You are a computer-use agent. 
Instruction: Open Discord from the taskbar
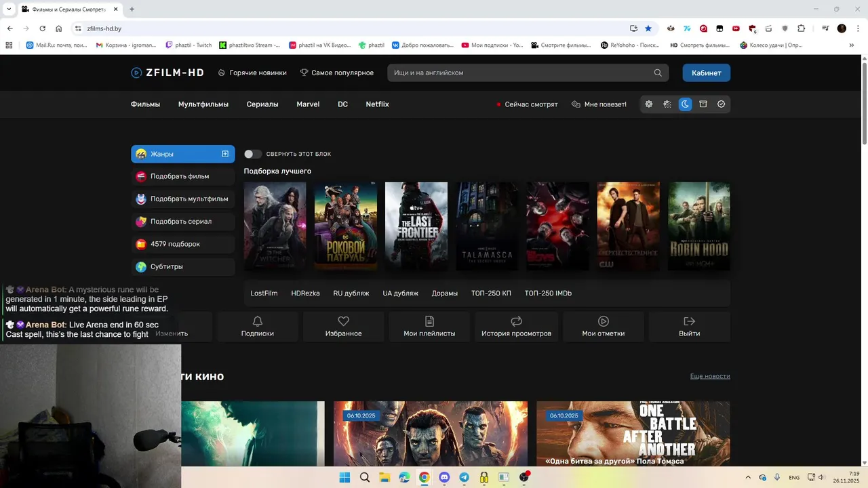tap(444, 477)
